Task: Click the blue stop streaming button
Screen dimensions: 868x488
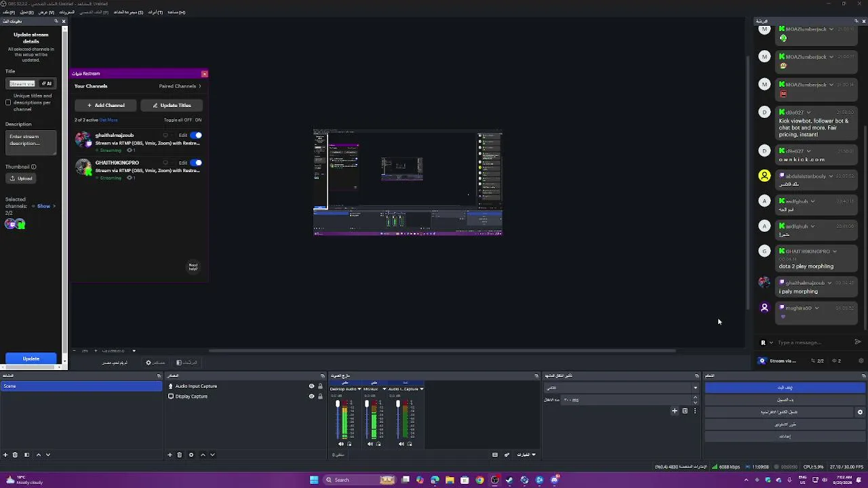Action: click(x=785, y=388)
